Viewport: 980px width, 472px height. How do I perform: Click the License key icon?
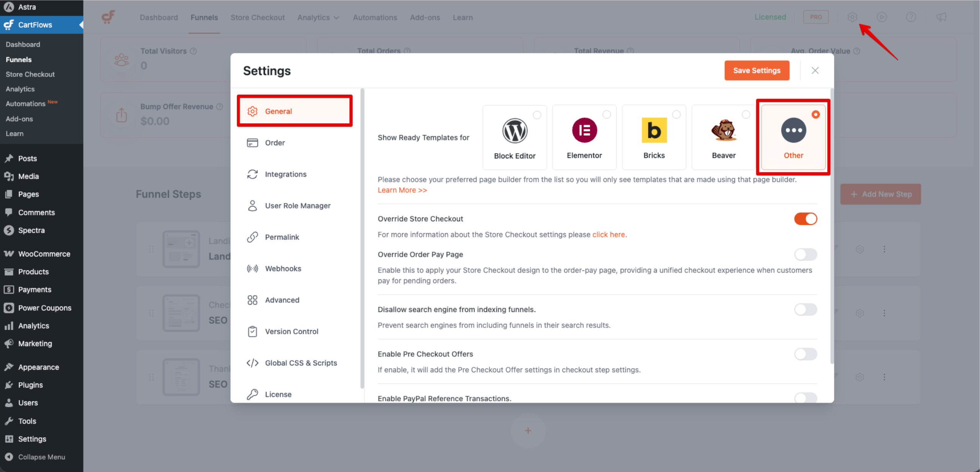[x=252, y=394]
